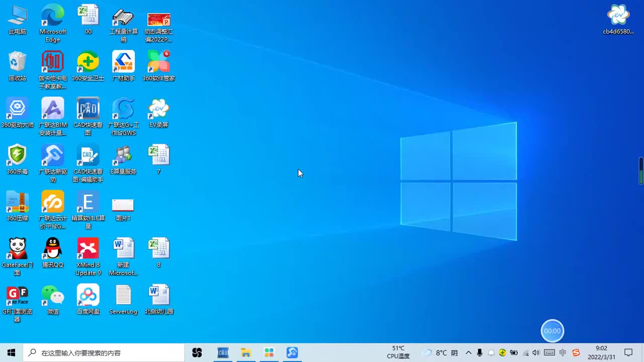The image size is (644, 362).
Task: Open the colorful four-square taskbar app
Action: (x=269, y=352)
